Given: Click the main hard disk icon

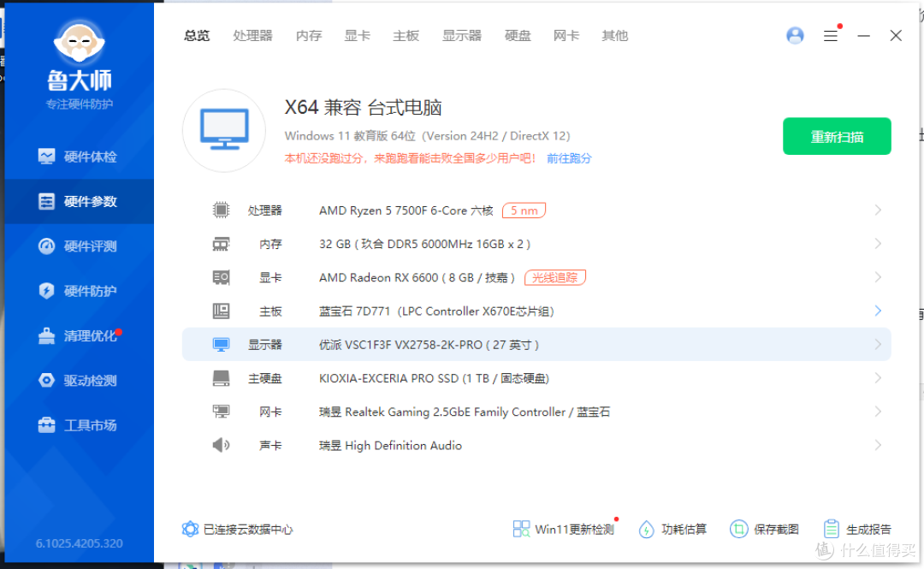Looking at the screenshot, I should pos(221,378).
